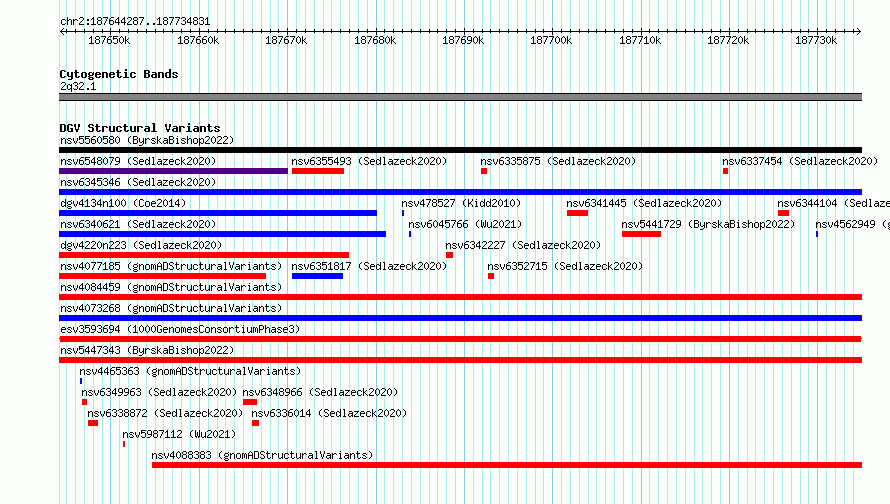Click the 187690k ruler position label
This screenshot has height=504, width=890.
(463, 41)
